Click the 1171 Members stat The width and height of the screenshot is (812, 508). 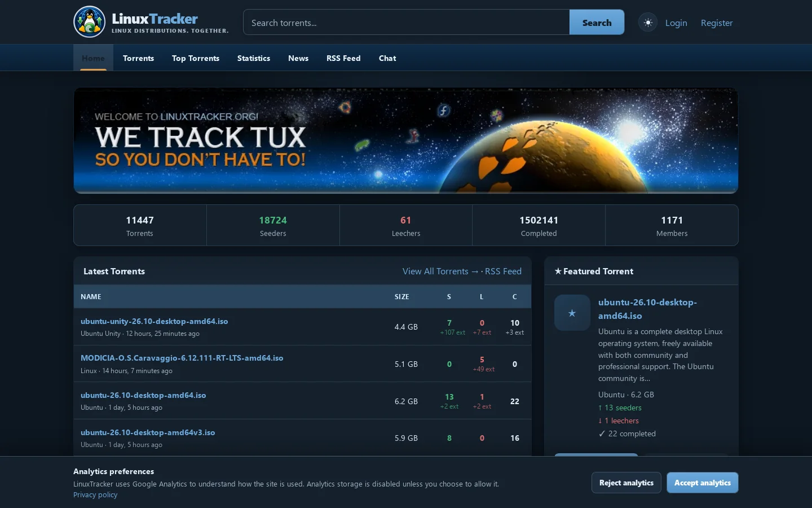[x=672, y=225]
